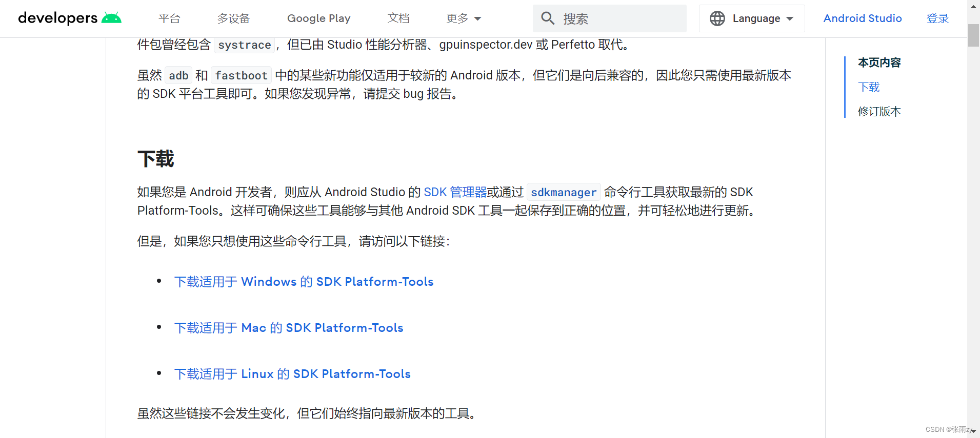The width and height of the screenshot is (980, 438).
Task: Click the Android developers logo
Action: (70, 18)
